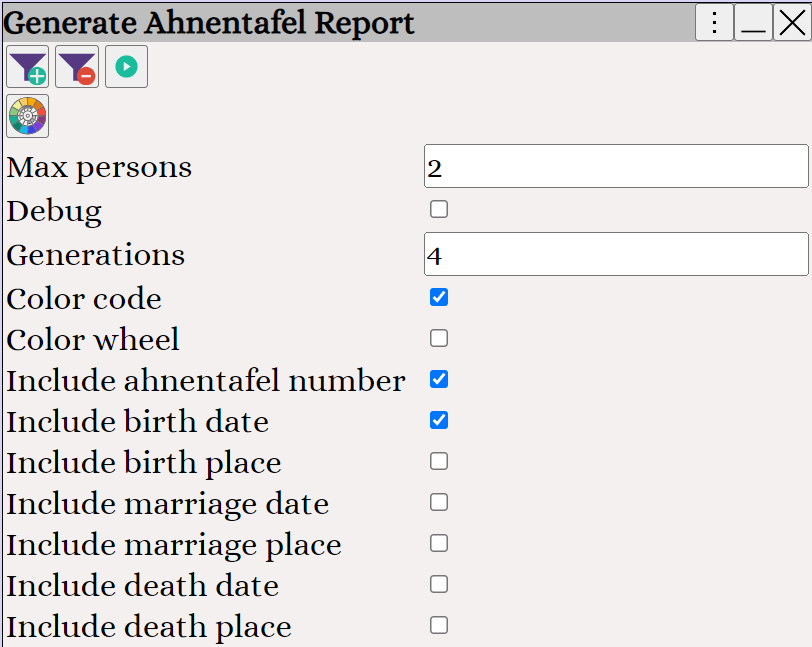
Task: Tick Include death date checkbox
Action: point(439,584)
